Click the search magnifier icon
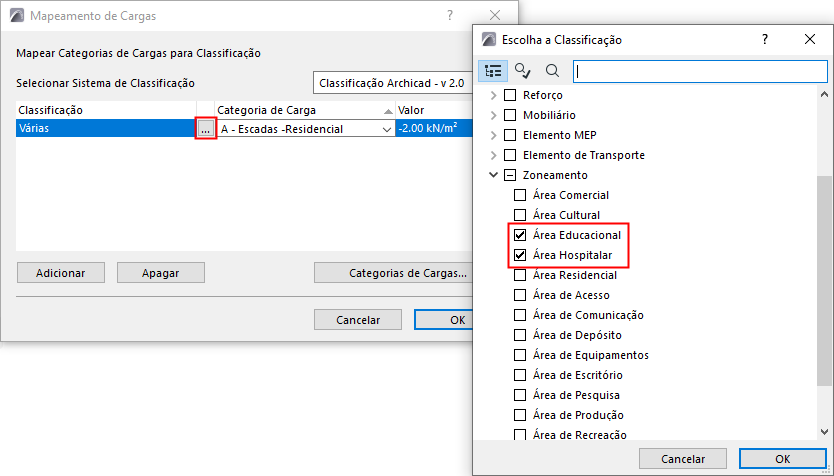Viewport: 834px width, 476px height. click(552, 71)
